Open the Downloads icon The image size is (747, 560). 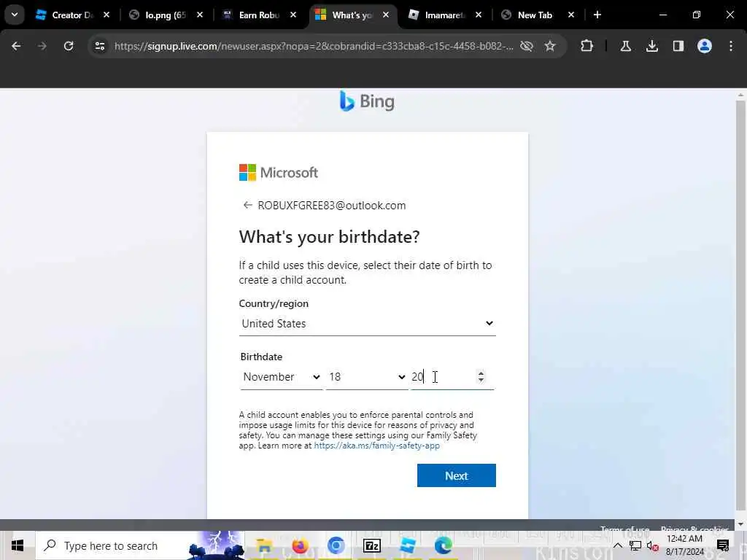coord(651,46)
